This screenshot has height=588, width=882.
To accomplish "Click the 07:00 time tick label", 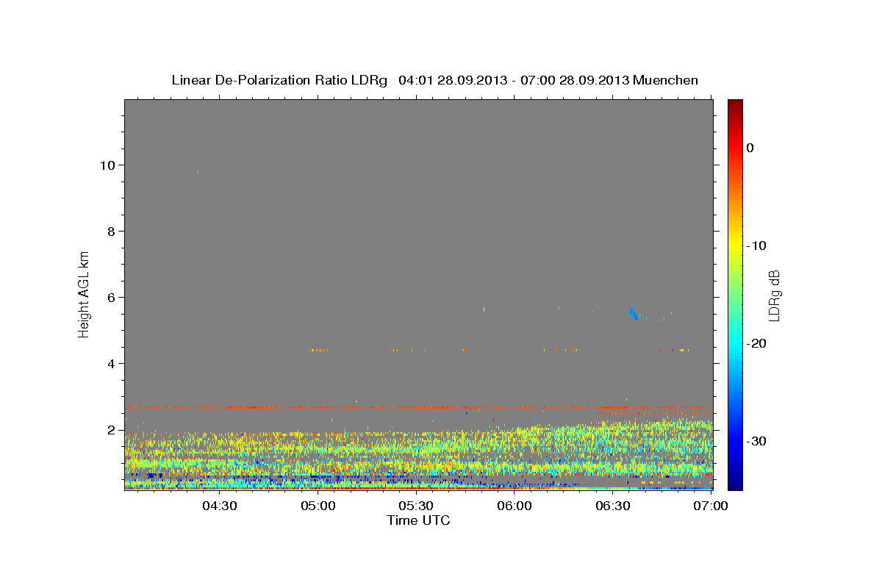I will (711, 506).
